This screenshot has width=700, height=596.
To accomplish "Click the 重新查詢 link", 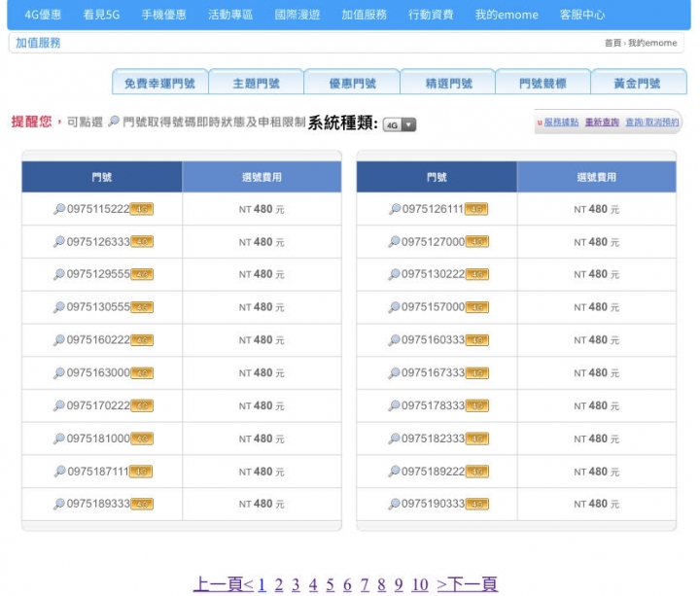I will point(602,123).
